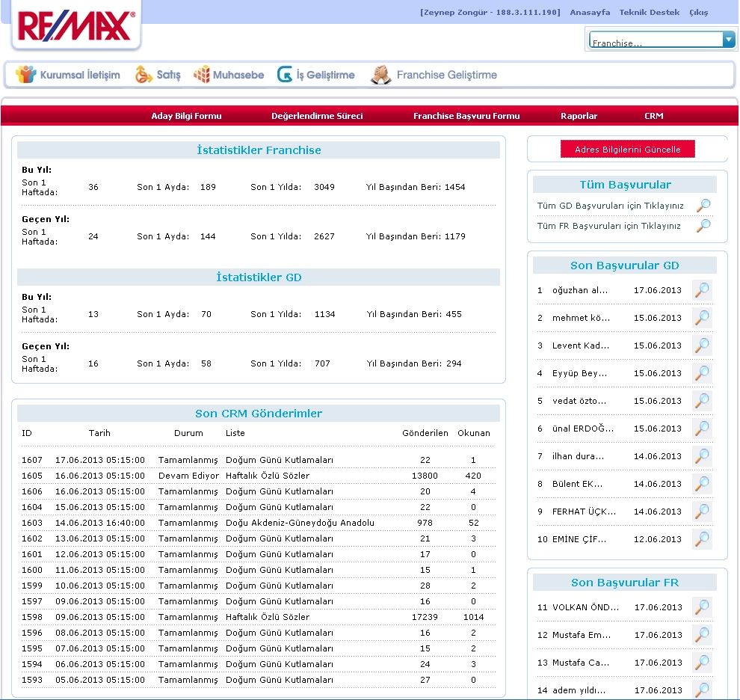View details of applicant EMİNE ÇİF...
The height and width of the screenshot is (700, 740).
(x=702, y=539)
